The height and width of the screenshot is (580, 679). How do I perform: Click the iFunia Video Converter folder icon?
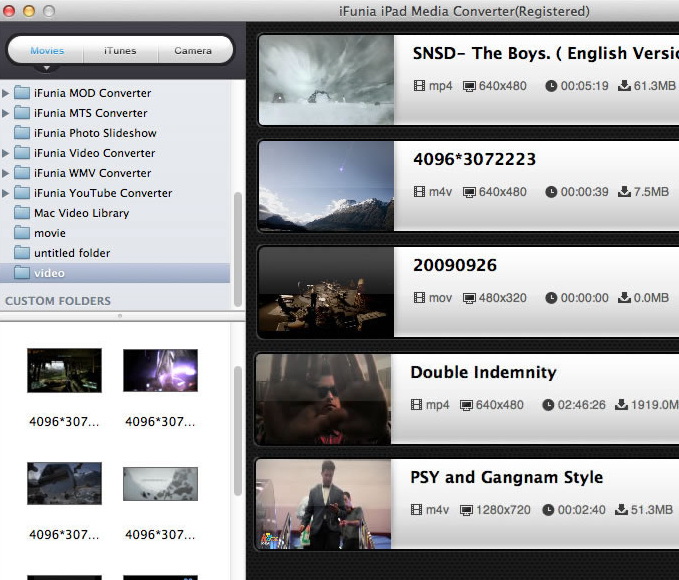tap(22, 152)
